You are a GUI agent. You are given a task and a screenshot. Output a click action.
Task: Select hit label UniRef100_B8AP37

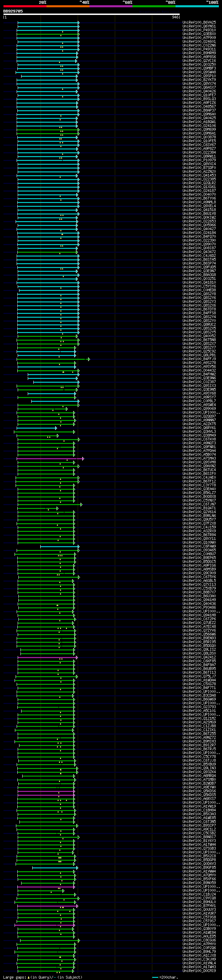(x=199, y=110)
